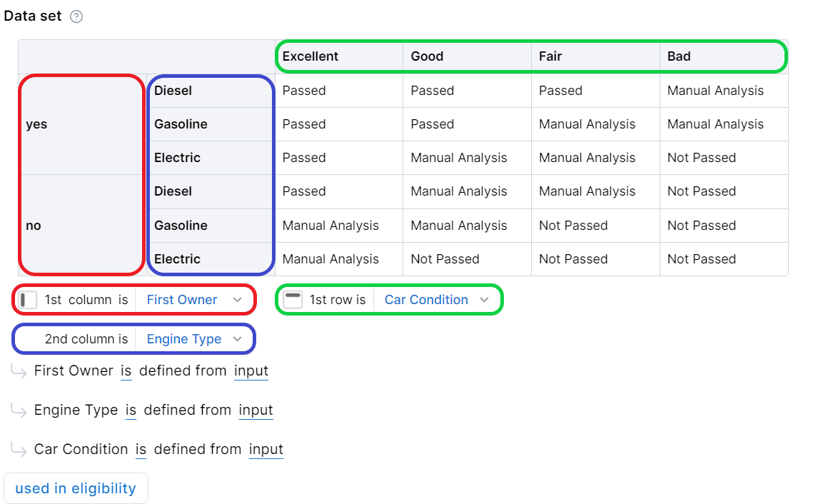Image resolution: width=818 pixels, height=504 pixels.
Task: Click the help icon next to Data set
Action: (76, 16)
